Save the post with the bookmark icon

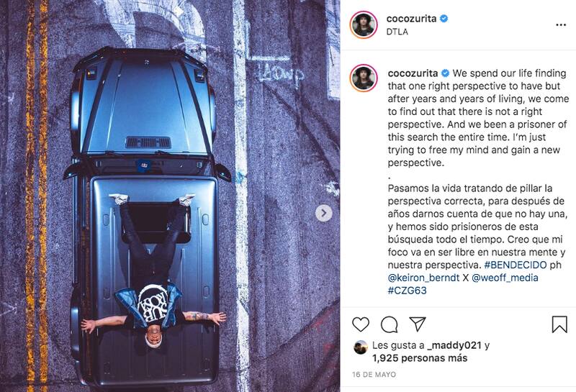tap(559, 324)
